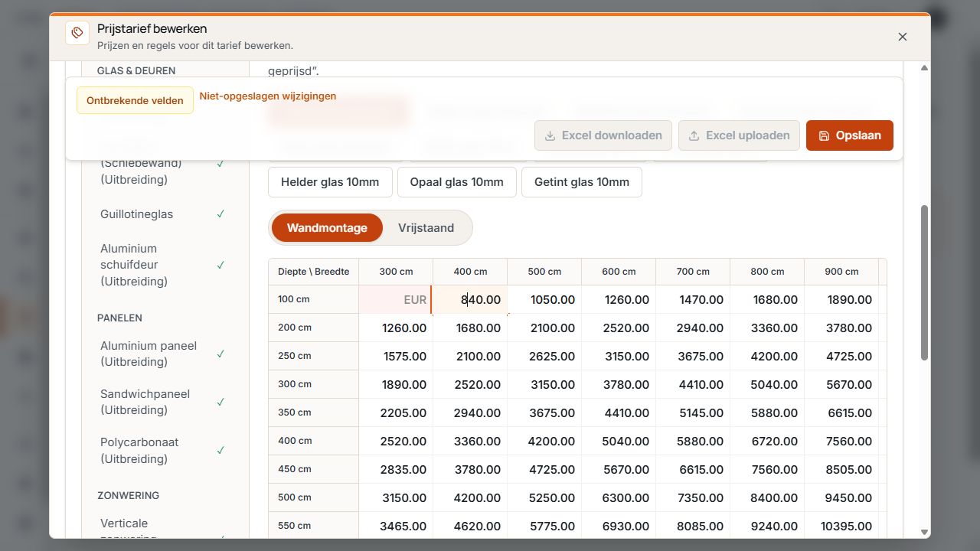The image size is (980, 551).
Task: Click the empty EUR price field for 100 cm
Action: point(395,300)
